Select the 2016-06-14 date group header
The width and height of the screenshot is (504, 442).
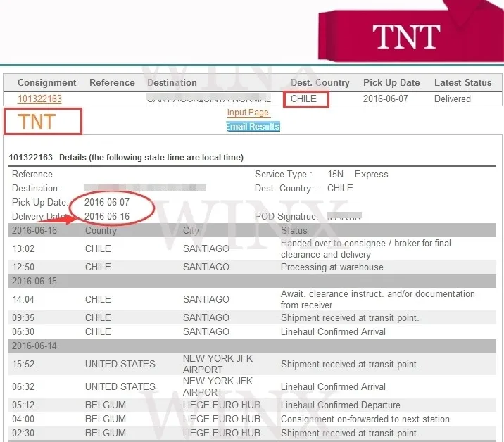tap(34, 346)
